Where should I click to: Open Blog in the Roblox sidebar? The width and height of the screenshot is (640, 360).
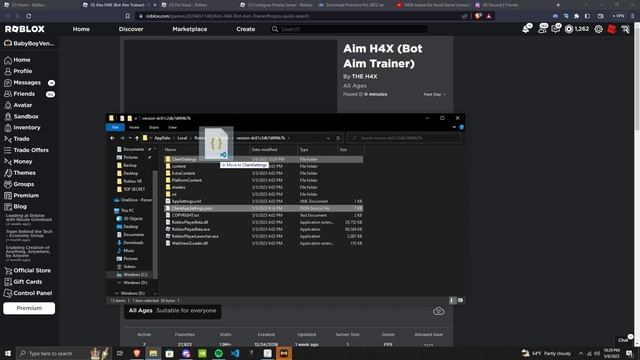tap(16, 207)
